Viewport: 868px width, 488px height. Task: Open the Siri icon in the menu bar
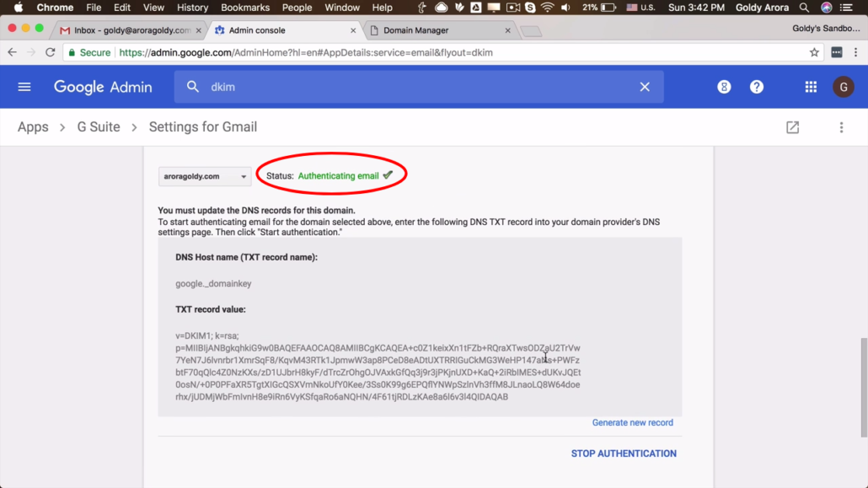tap(827, 8)
